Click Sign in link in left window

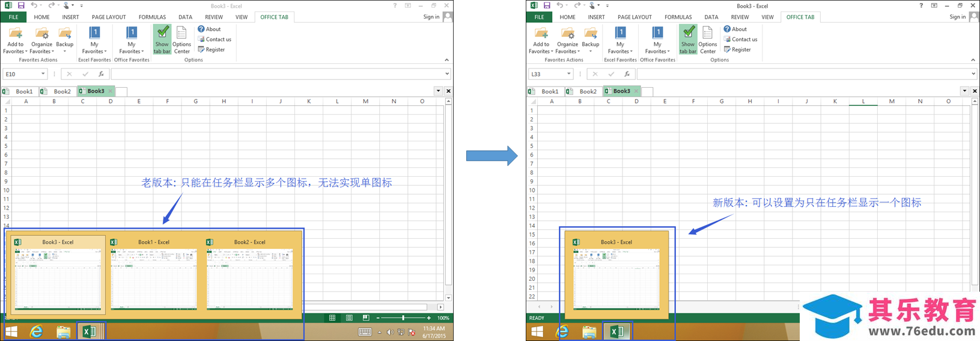coord(431,17)
